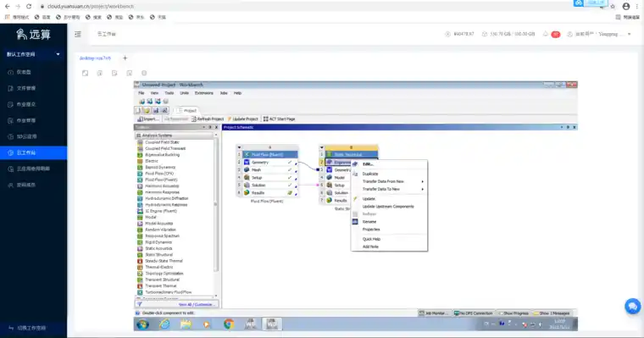Collapse the sidebar with the hamburger icon
Viewport: 644px width, 338px height.
(78, 34)
